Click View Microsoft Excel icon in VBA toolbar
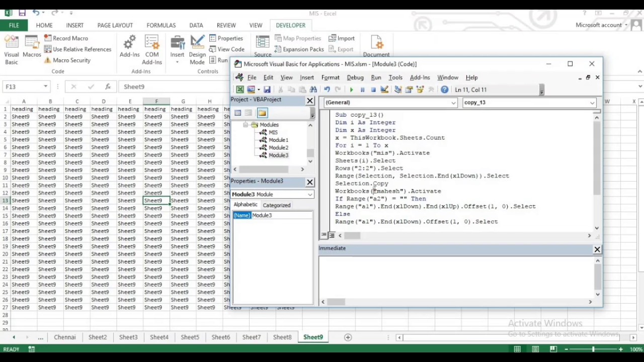Image resolution: width=644 pixels, height=362 pixels. point(240,89)
